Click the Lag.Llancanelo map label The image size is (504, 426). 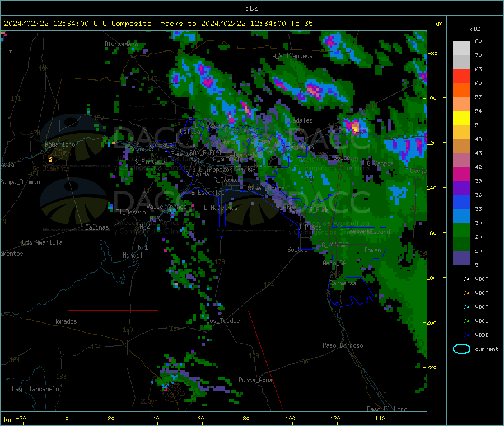click(x=36, y=389)
